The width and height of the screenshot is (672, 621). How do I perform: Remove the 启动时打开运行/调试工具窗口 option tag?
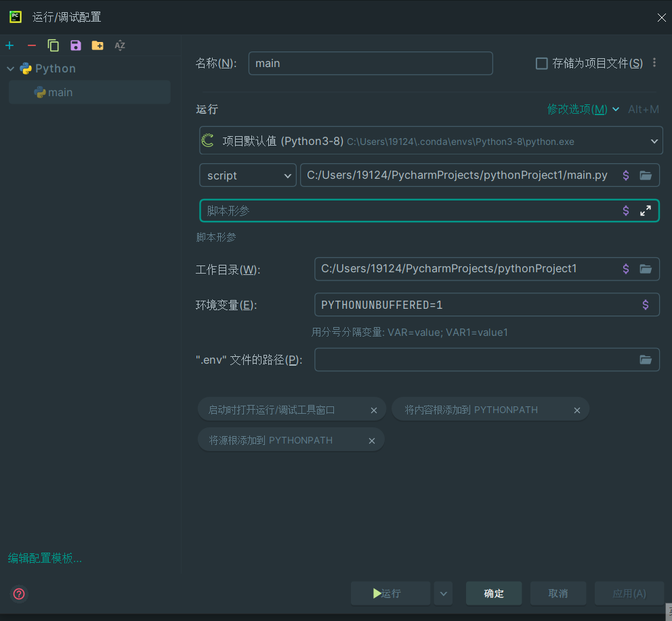pos(373,410)
